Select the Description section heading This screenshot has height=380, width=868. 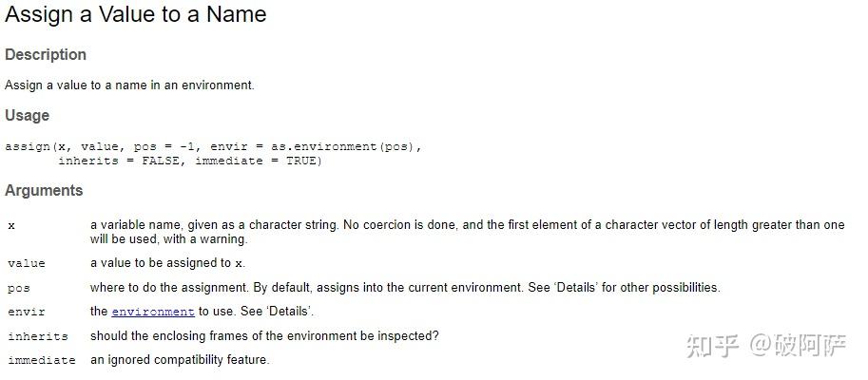[x=46, y=55]
